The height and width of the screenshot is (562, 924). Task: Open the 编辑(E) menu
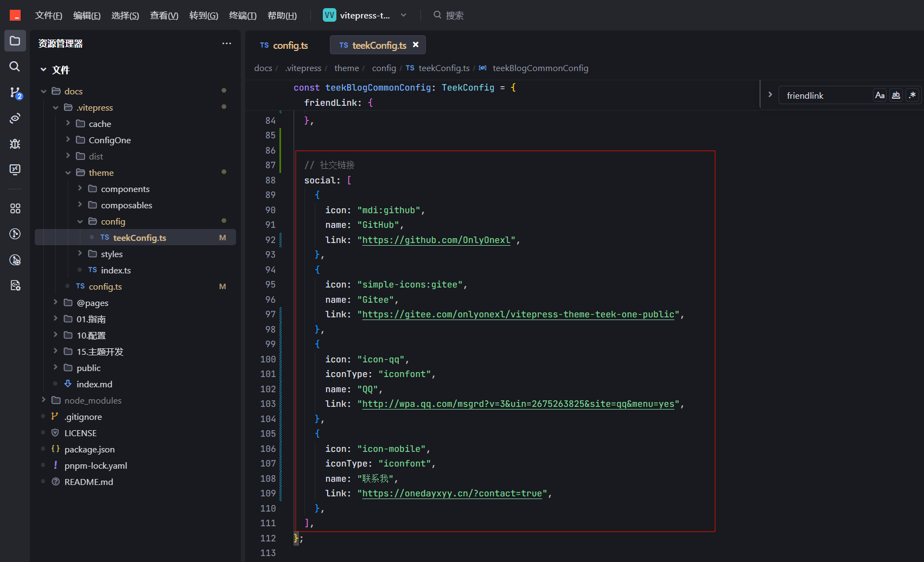pyautogui.click(x=87, y=16)
